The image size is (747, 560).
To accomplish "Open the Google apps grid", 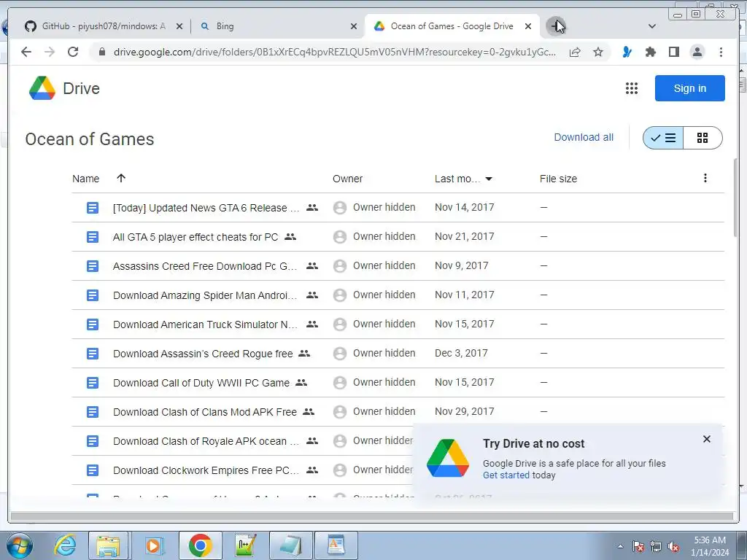I will pos(632,88).
